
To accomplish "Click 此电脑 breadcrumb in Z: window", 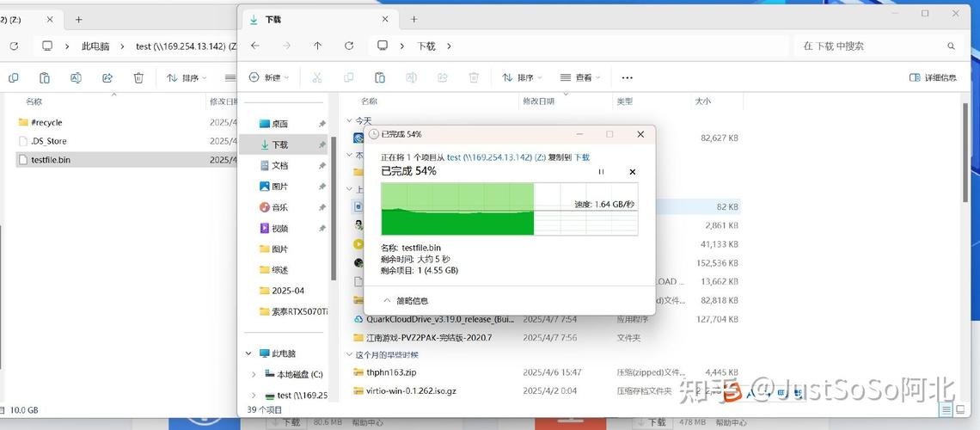I will pos(95,46).
